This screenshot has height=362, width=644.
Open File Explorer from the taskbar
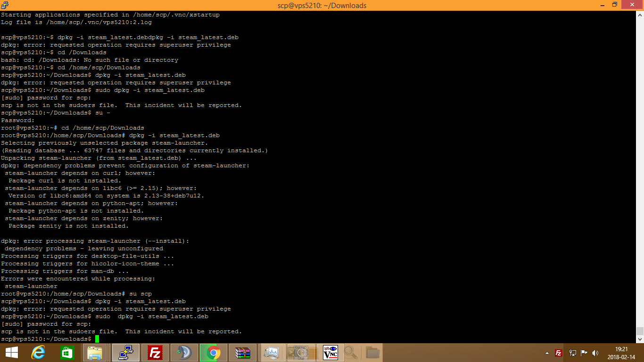pos(95,353)
